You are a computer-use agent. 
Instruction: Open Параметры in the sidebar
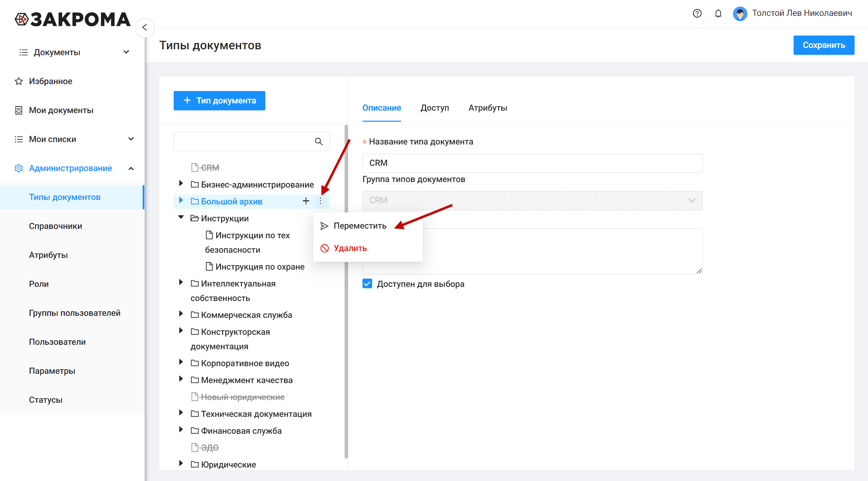pyautogui.click(x=52, y=371)
